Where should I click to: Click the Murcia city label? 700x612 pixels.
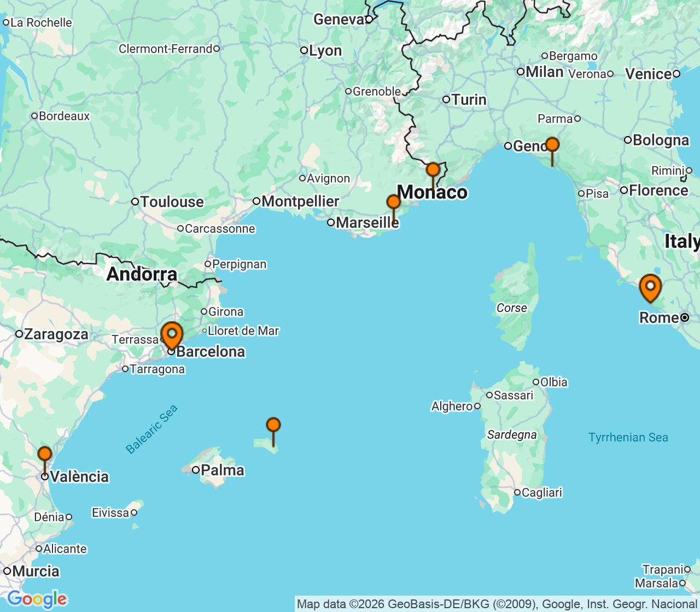click(x=36, y=572)
